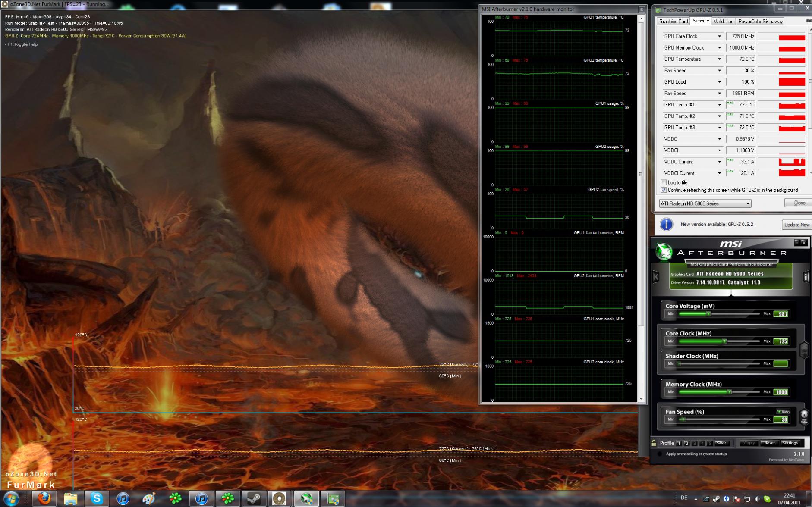Reset Afterburner settings to defaults
Viewport: 812px width, 507px height.
pyautogui.click(x=769, y=443)
